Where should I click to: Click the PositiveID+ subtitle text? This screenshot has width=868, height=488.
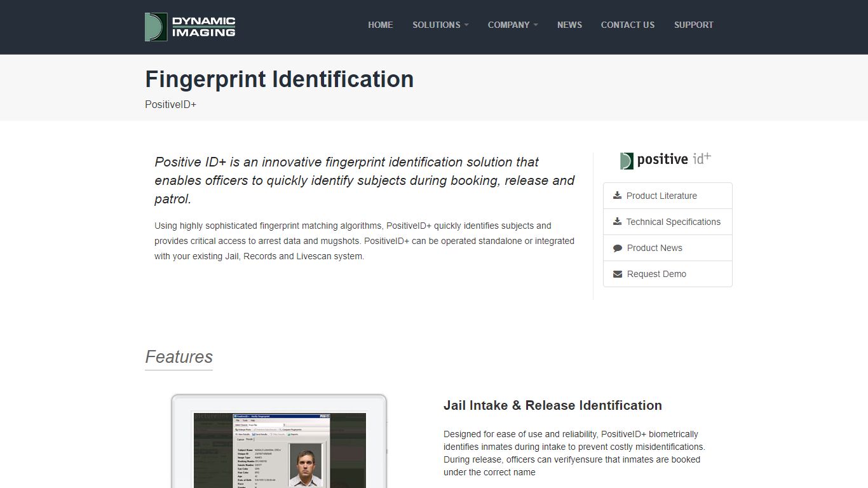(170, 104)
